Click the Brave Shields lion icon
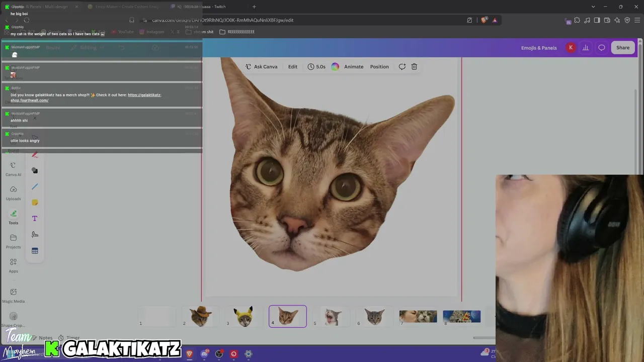This screenshot has height=362, width=644. pos(484,20)
